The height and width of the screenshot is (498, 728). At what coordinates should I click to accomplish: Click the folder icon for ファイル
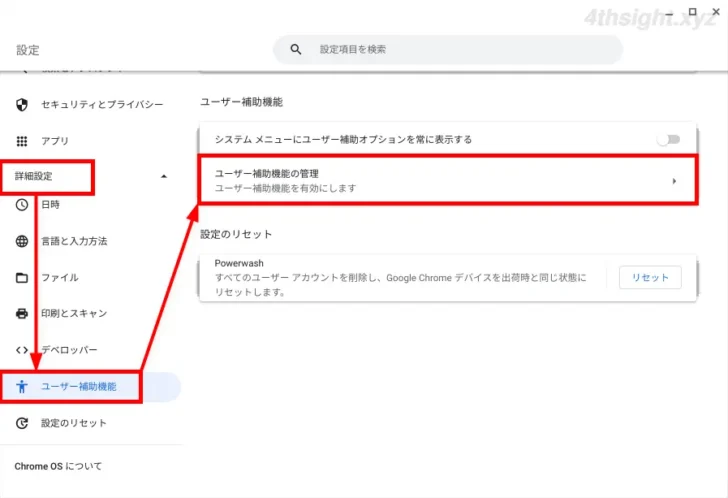click(x=22, y=278)
